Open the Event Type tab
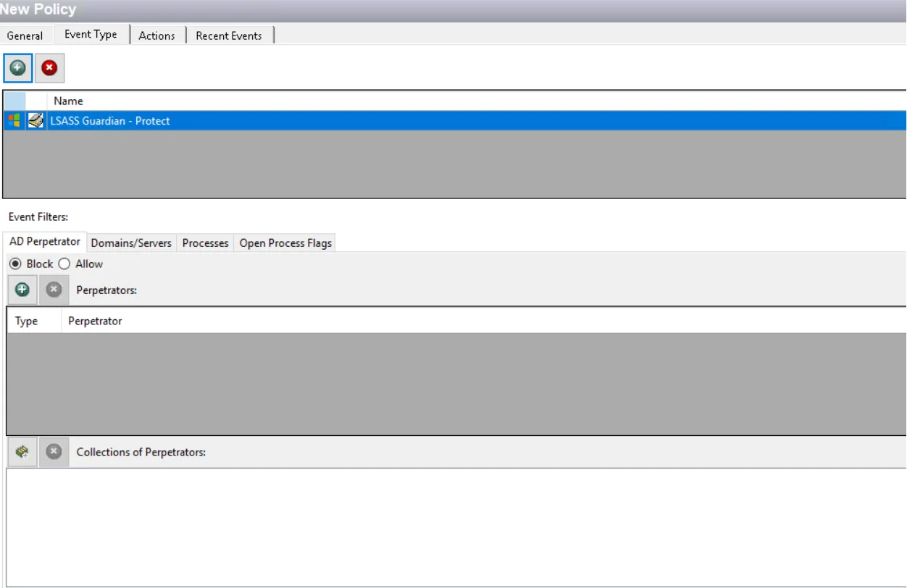This screenshot has height=588, width=907. (91, 34)
